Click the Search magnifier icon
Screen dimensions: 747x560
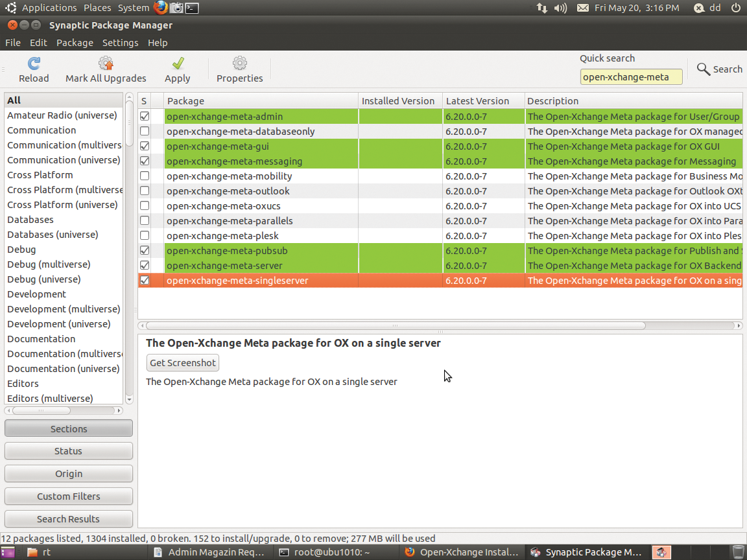click(704, 69)
